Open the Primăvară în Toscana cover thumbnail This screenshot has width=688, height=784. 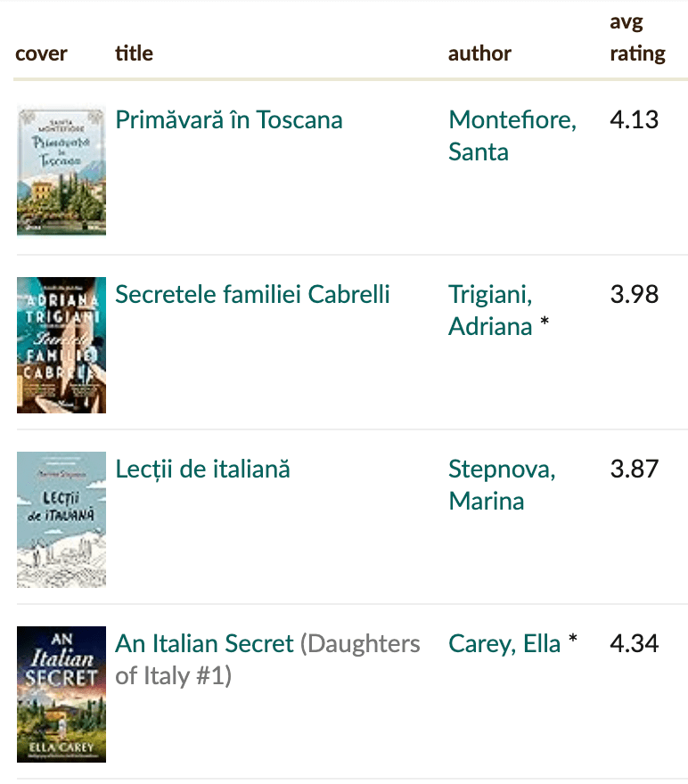(61, 170)
